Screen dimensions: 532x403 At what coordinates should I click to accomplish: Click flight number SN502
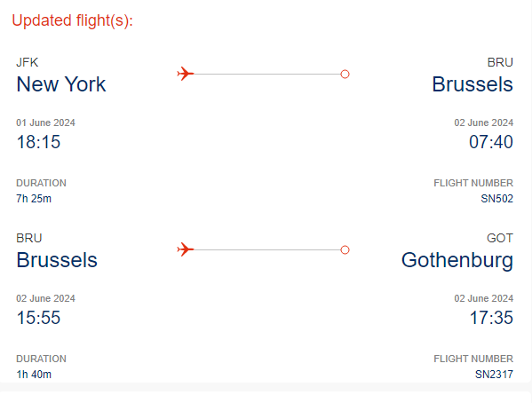pyautogui.click(x=496, y=199)
